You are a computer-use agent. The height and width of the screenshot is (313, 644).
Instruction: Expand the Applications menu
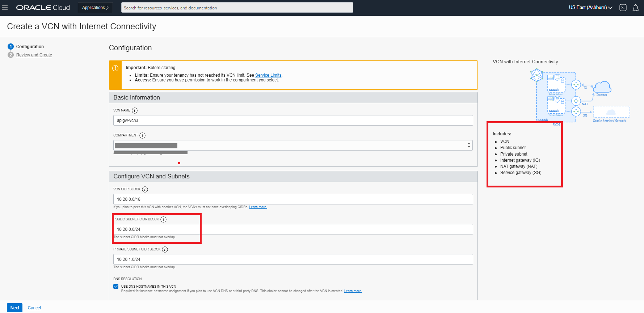(x=95, y=8)
